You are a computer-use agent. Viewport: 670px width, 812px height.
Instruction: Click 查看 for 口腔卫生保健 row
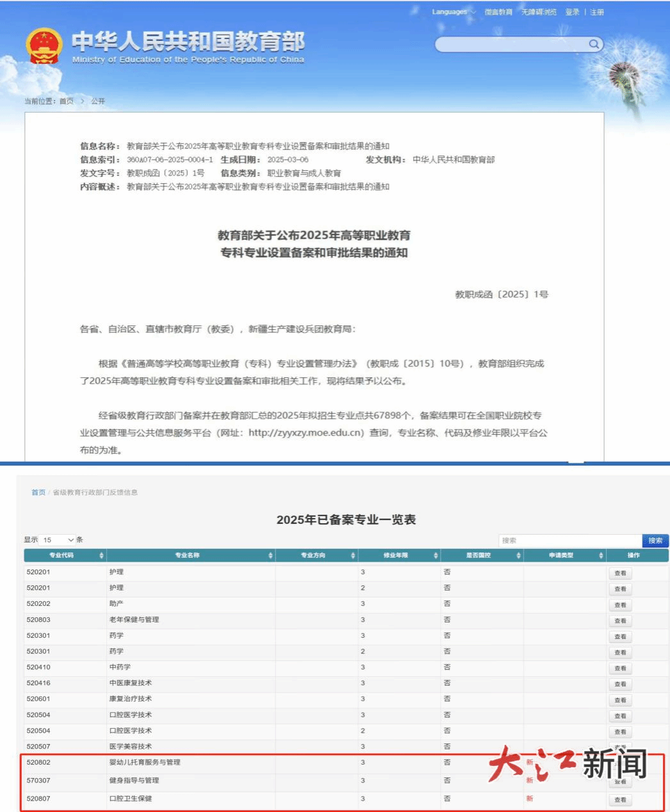pyautogui.click(x=620, y=800)
